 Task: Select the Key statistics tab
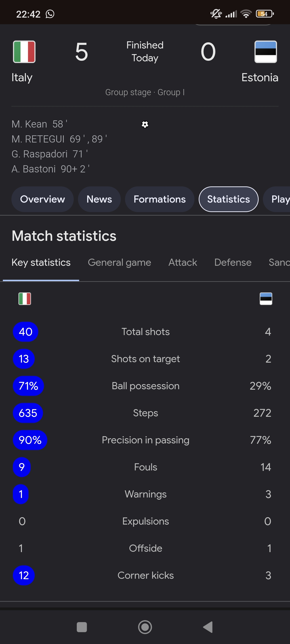click(41, 262)
